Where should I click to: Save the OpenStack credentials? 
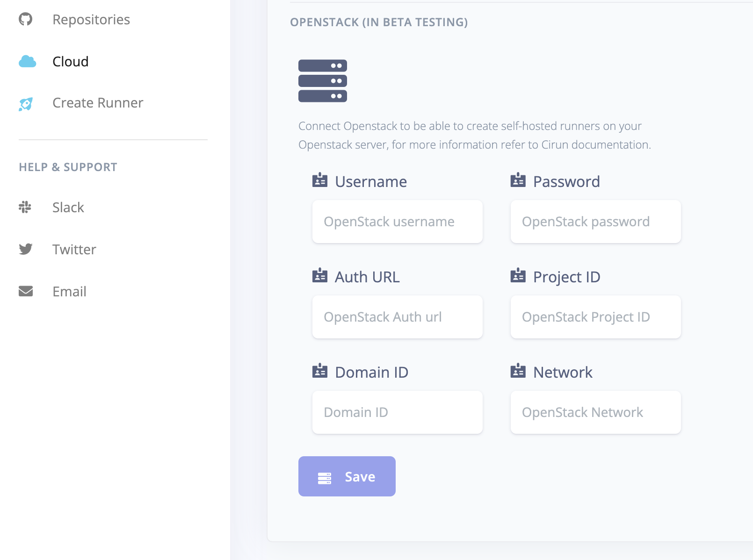(x=347, y=476)
